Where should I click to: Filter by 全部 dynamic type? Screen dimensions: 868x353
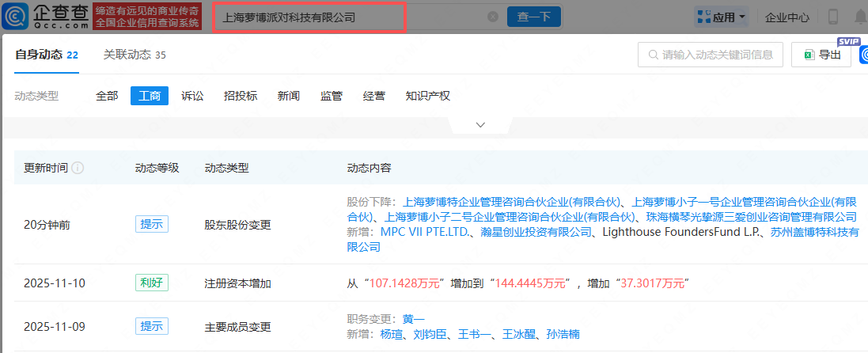(x=107, y=96)
